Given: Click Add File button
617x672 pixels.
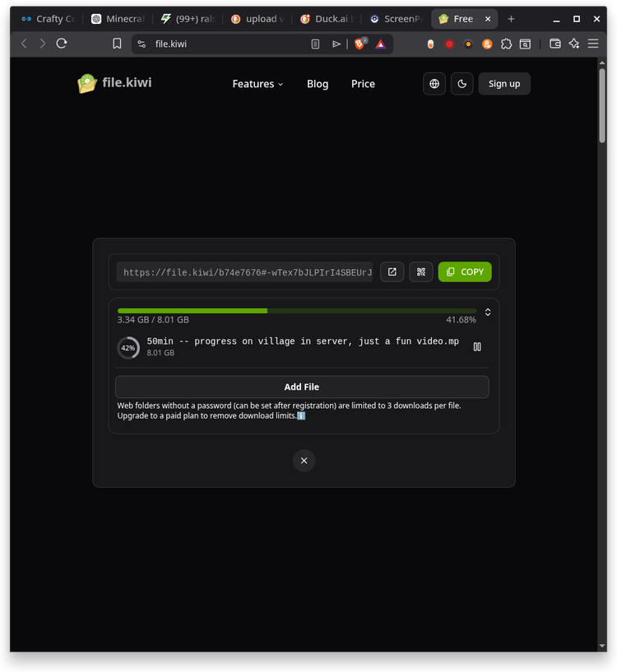Looking at the screenshot, I should [x=302, y=387].
